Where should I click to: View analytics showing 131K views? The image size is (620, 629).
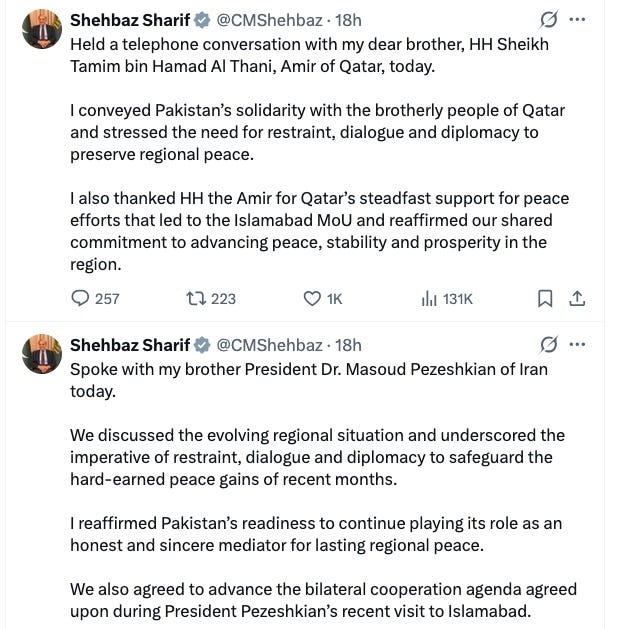(447, 299)
